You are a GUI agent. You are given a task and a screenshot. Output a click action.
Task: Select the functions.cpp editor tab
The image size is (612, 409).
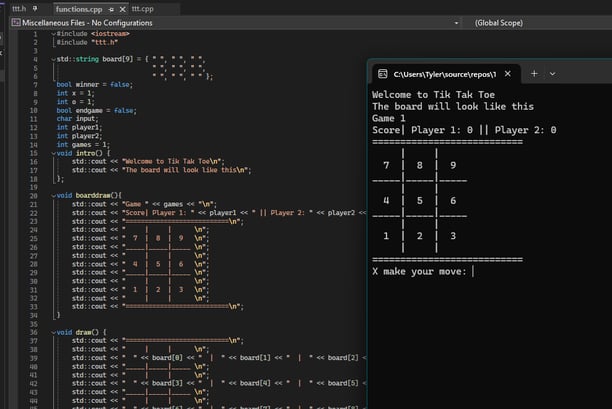[79, 9]
